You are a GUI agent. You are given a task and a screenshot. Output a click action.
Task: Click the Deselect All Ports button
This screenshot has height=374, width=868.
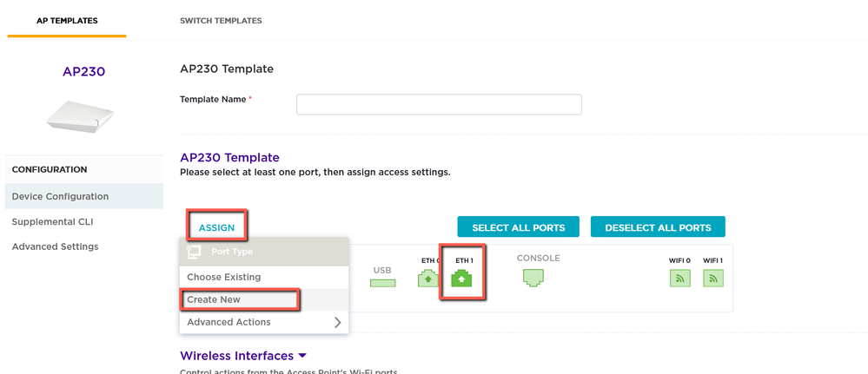point(658,227)
